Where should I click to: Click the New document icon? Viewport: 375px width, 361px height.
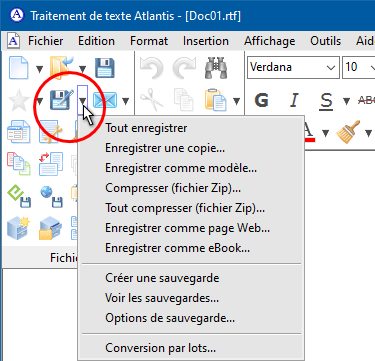coord(19,68)
